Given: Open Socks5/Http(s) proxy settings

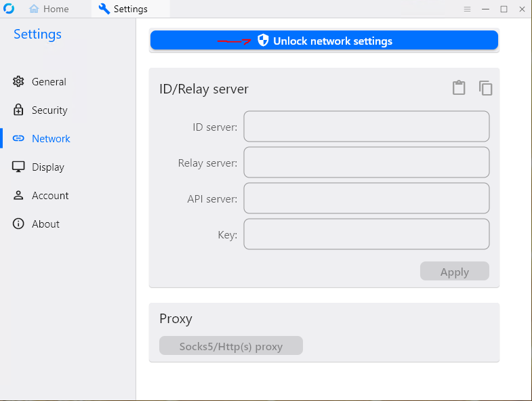Looking at the screenshot, I should tap(230, 346).
